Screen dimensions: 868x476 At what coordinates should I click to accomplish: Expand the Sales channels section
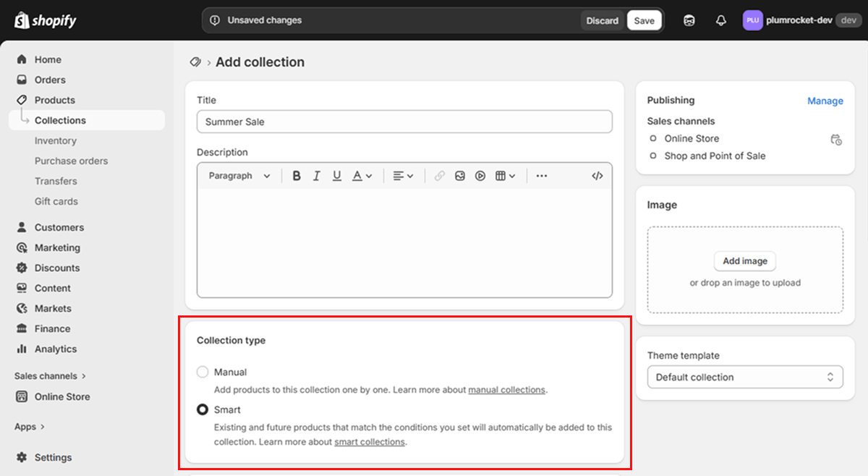coord(51,376)
